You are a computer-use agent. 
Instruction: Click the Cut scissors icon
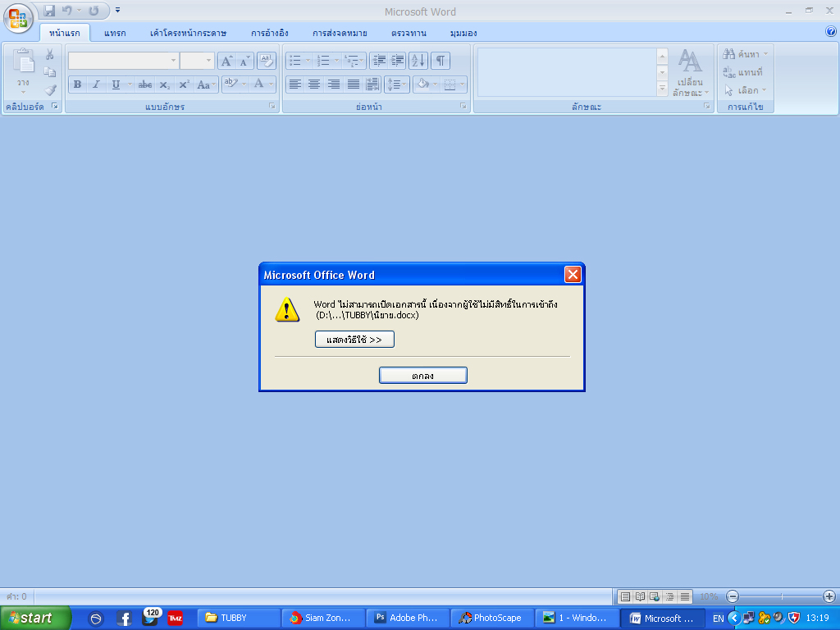point(49,54)
